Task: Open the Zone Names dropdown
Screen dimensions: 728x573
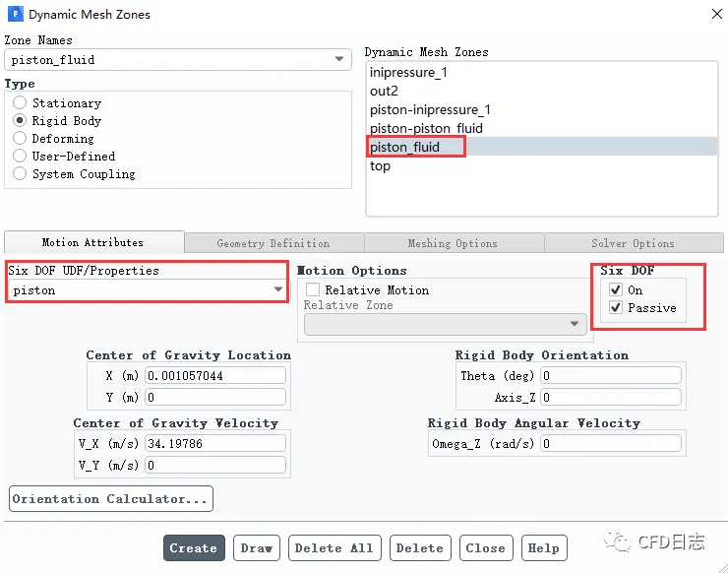Action: click(x=340, y=59)
